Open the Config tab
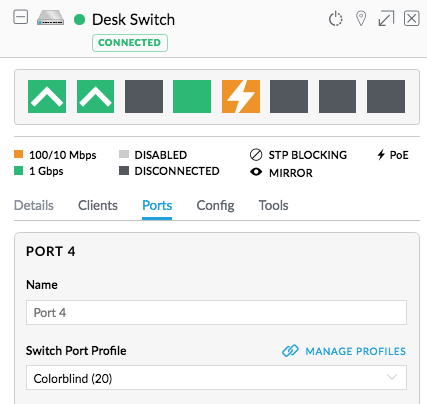427x404 pixels. pyautogui.click(x=215, y=205)
